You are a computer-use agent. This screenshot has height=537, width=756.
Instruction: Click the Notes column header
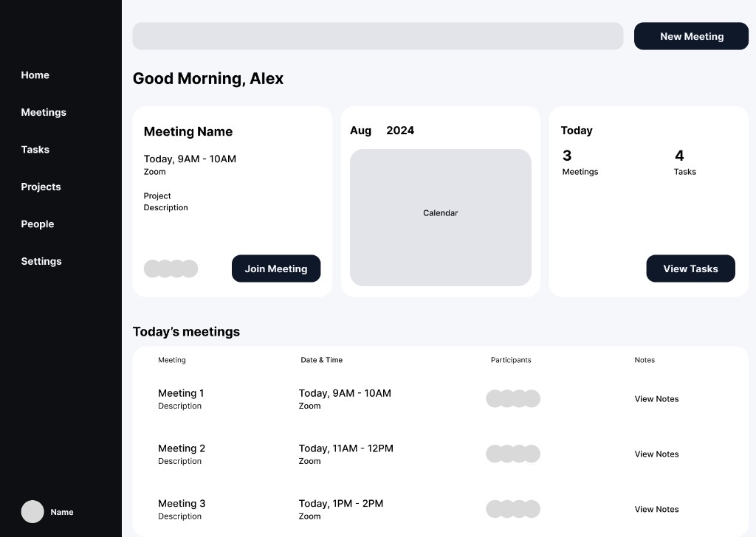[x=645, y=360]
